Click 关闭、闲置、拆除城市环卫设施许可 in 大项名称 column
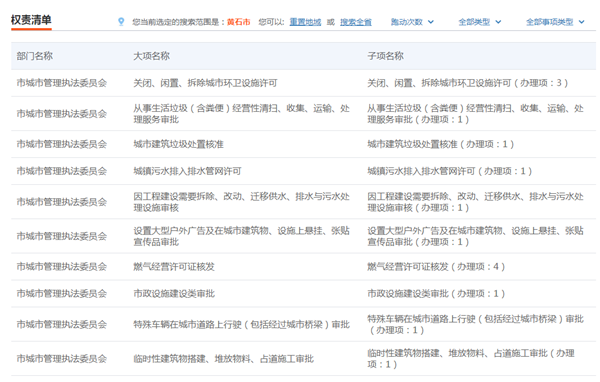The image size is (600, 382). point(205,83)
